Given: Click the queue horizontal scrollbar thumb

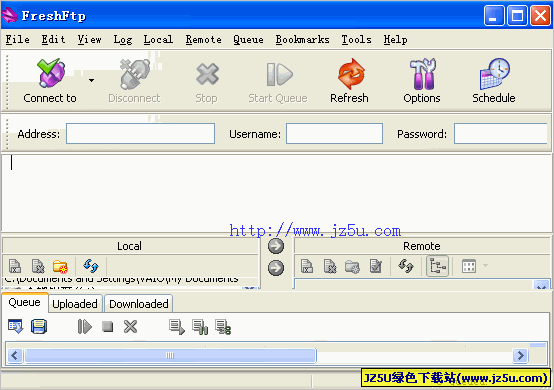Looking at the screenshot, I should pyautogui.click(x=170, y=355).
